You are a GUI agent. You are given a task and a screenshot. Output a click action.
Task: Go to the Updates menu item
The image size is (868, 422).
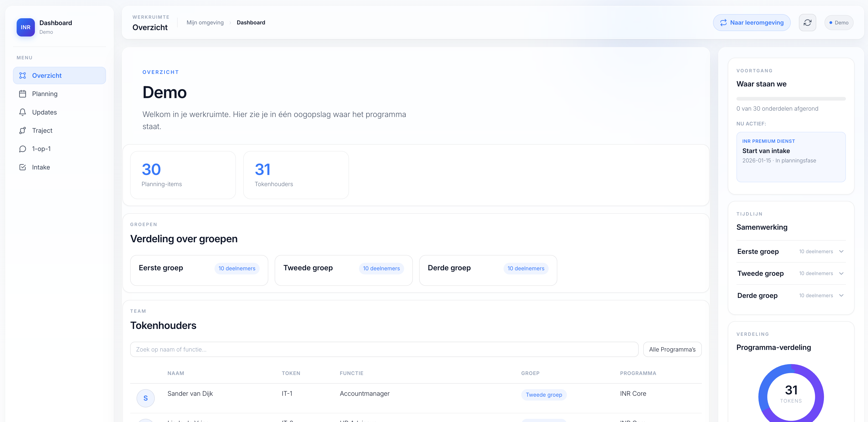coord(59,112)
